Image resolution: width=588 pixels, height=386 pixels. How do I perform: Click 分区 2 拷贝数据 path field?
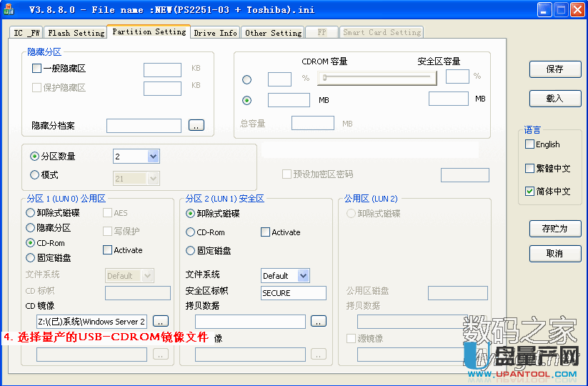pos(251,322)
